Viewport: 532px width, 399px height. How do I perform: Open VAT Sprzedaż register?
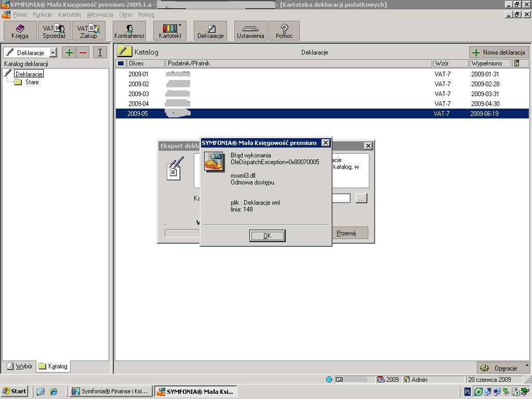click(x=54, y=31)
